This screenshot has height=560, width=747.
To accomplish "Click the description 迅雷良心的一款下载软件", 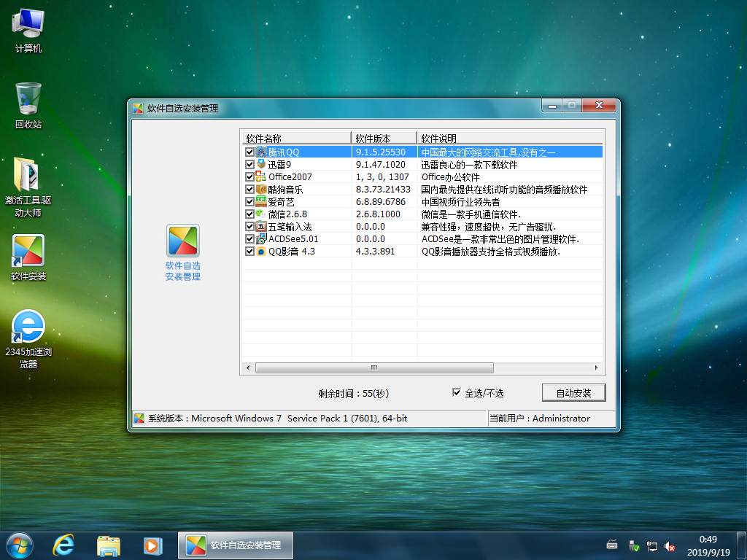I will pos(469,164).
